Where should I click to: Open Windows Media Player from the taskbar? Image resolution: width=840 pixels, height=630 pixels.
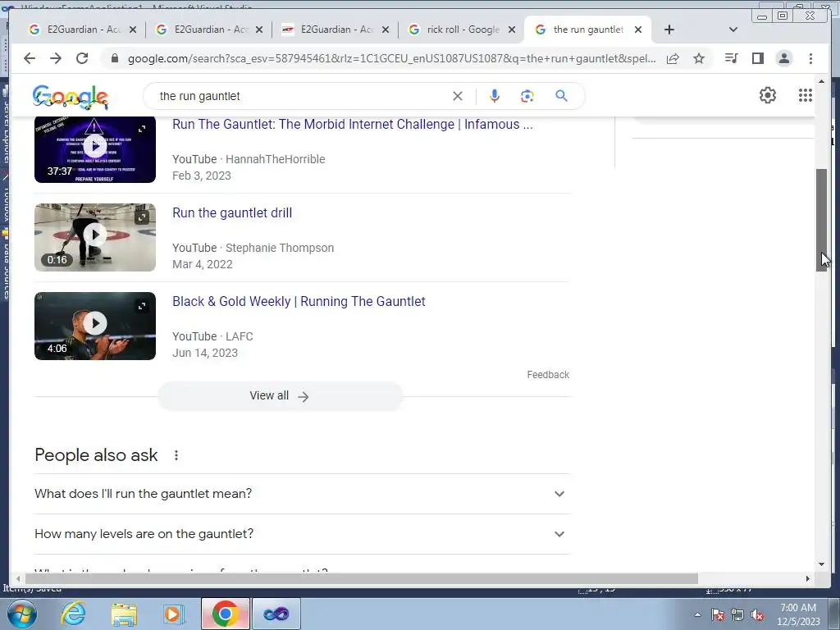click(x=173, y=614)
